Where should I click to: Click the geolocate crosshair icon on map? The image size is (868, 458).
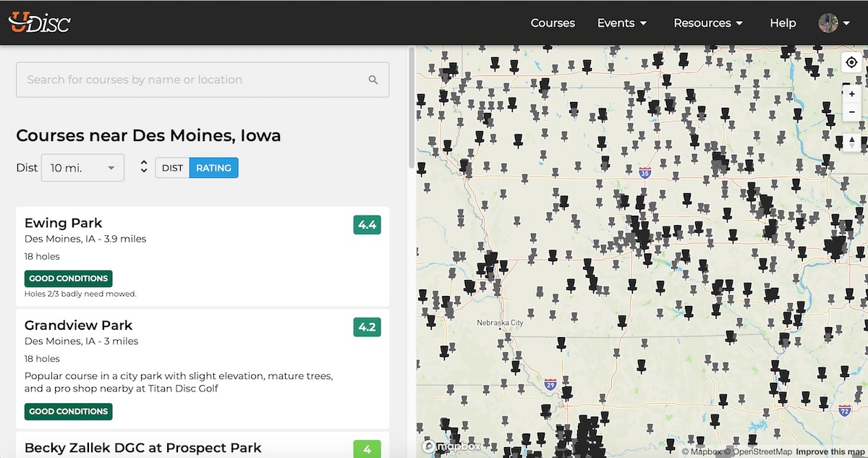[851, 62]
